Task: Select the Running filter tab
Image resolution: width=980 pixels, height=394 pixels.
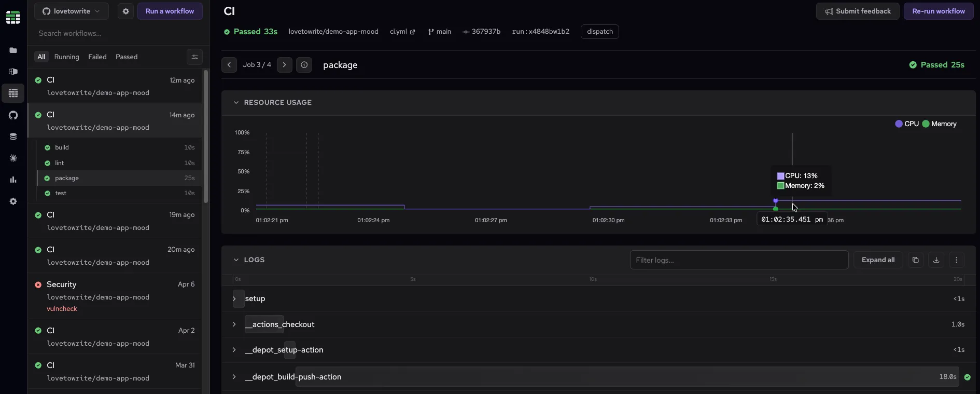Action: 67,57
